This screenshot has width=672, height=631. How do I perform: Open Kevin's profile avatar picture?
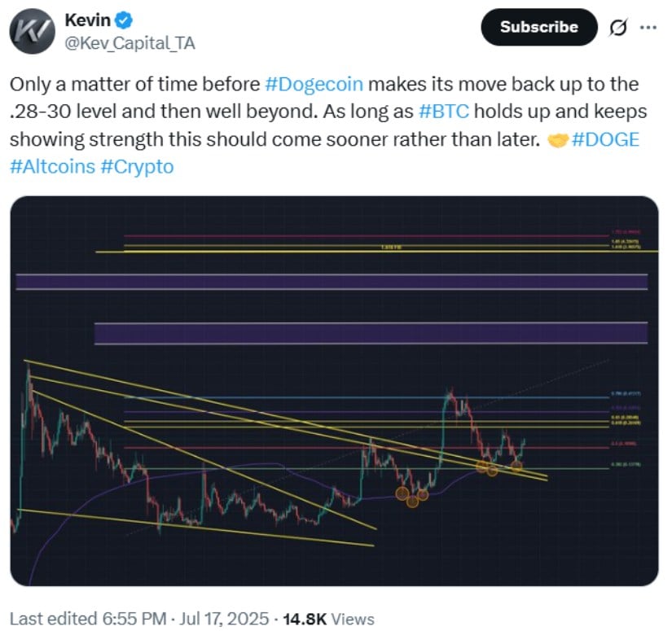click(x=32, y=31)
